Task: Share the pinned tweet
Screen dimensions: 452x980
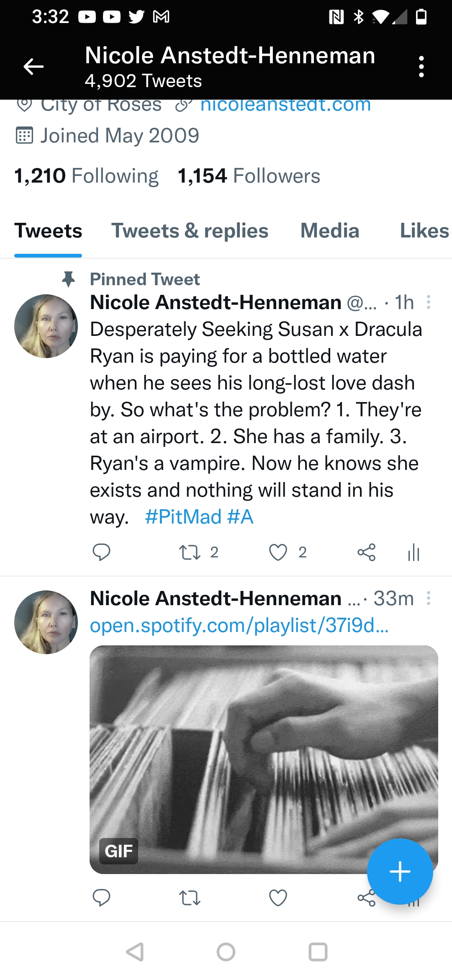Action: pos(366,552)
